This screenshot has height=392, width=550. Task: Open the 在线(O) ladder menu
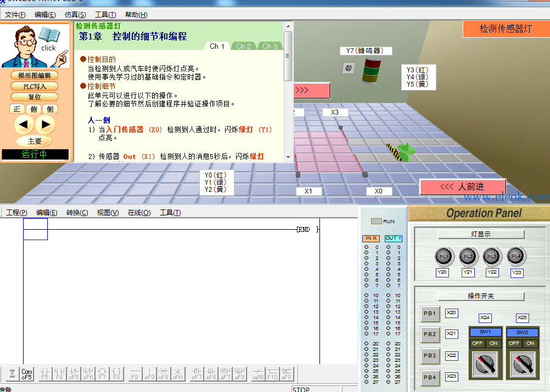click(x=139, y=213)
